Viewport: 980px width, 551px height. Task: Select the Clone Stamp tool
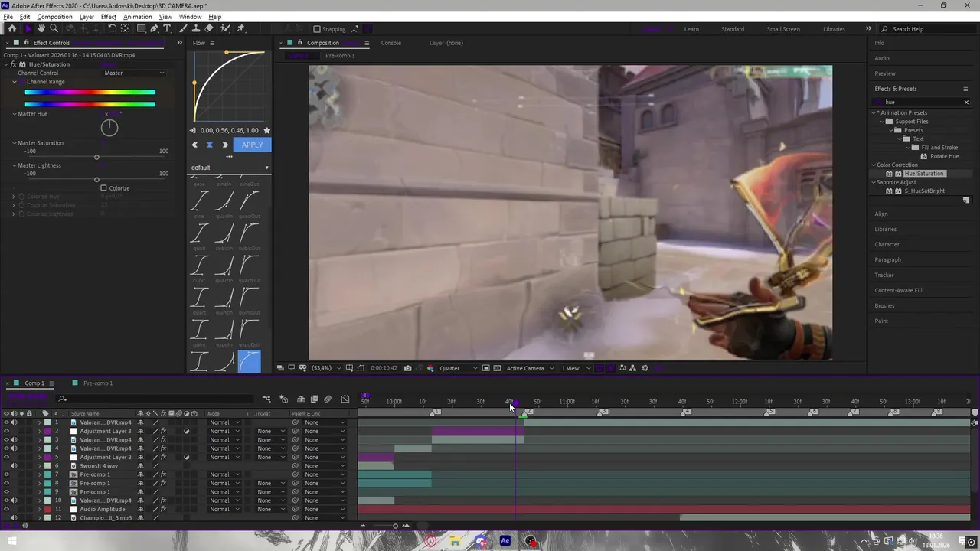tap(196, 28)
